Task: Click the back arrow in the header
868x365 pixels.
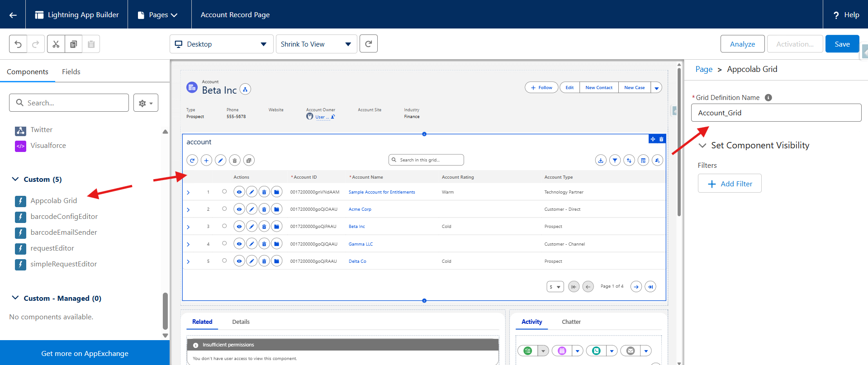Action: (x=13, y=15)
